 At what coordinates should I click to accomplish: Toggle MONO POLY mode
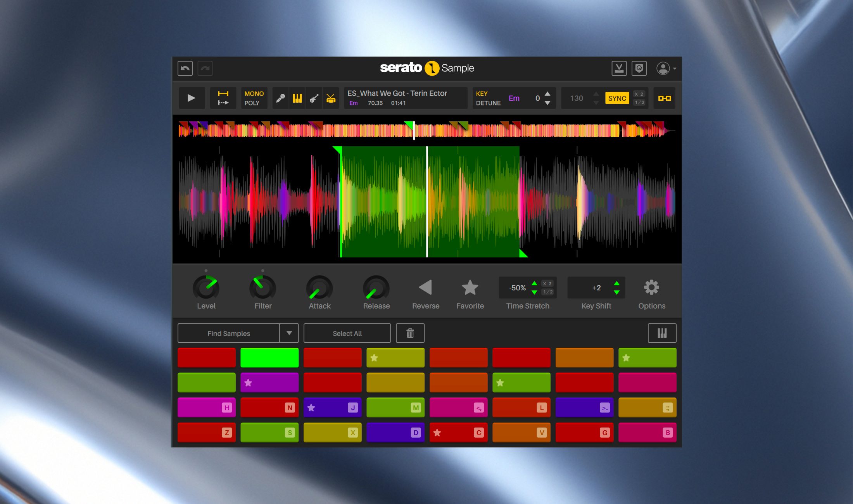tap(254, 98)
